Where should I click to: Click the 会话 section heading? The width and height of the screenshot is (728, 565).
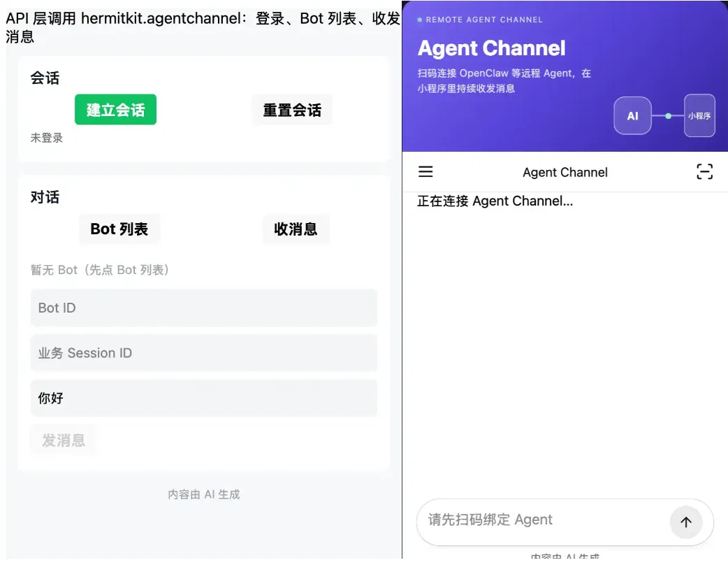pyautogui.click(x=45, y=78)
